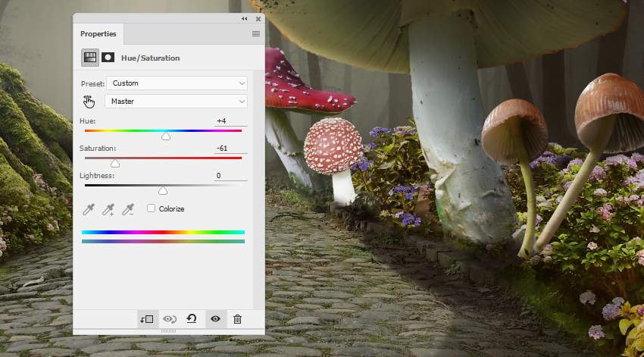Select the Subtract from Sample eyedropper
The height and width of the screenshot is (357, 644).
[128, 209]
